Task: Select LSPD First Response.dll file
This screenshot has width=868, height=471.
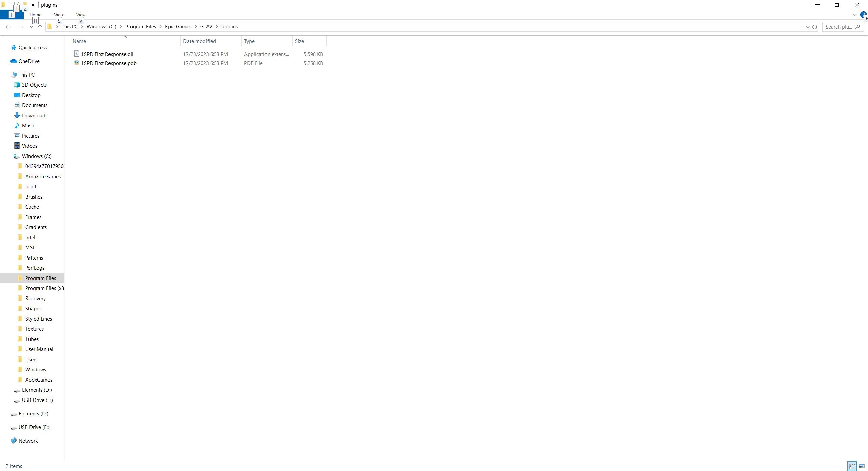Action: pos(107,54)
